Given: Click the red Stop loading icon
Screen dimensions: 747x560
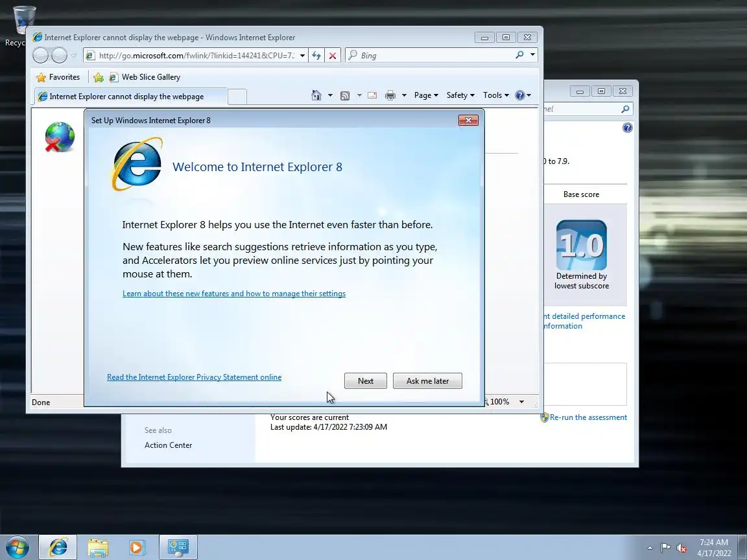Looking at the screenshot, I should pyautogui.click(x=333, y=56).
